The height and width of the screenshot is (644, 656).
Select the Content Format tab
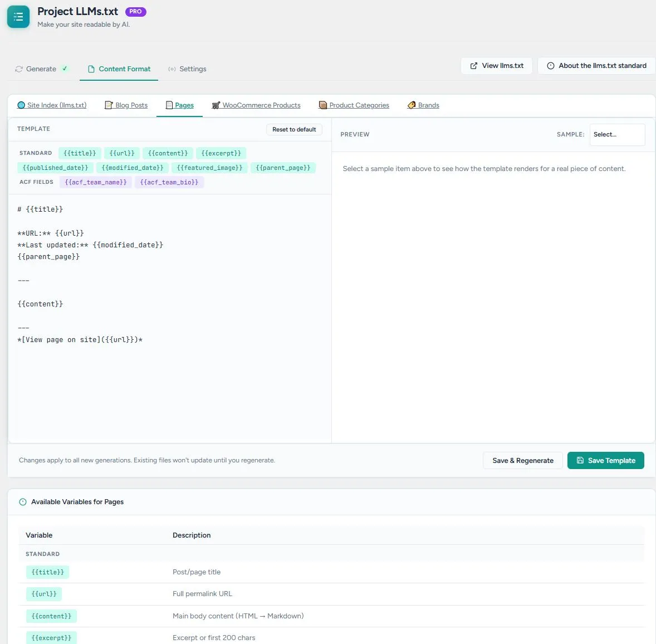point(119,69)
